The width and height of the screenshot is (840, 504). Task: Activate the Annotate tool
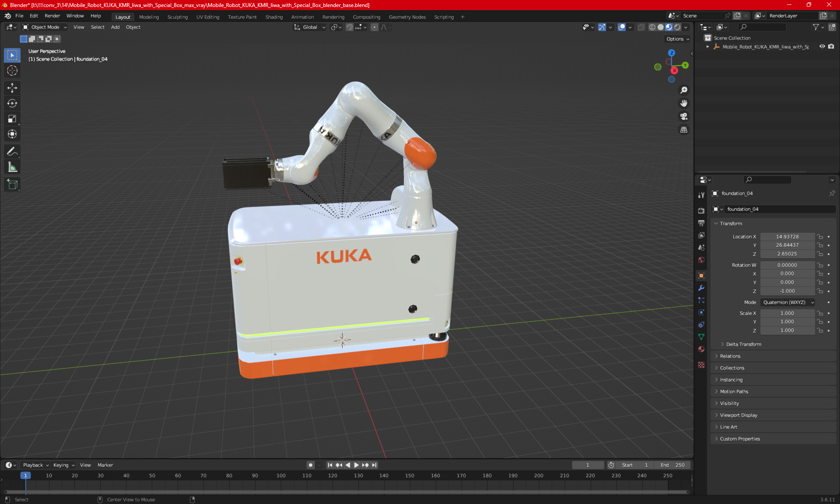12,152
